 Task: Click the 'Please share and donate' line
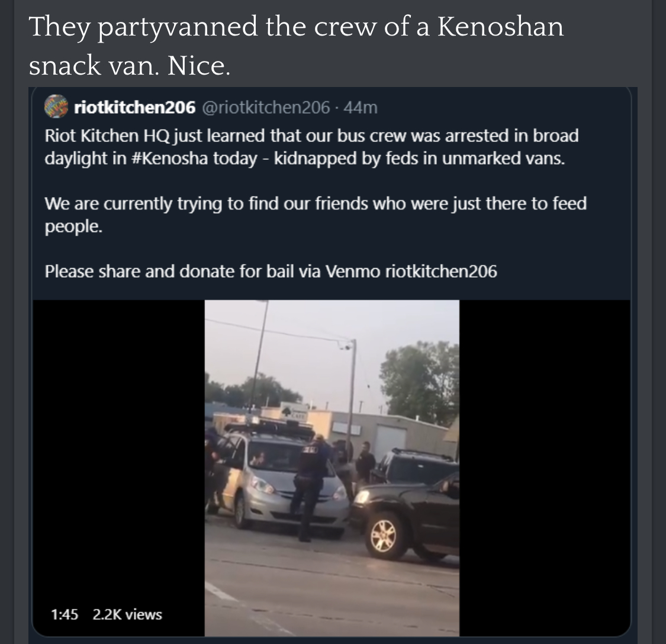tap(271, 272)
